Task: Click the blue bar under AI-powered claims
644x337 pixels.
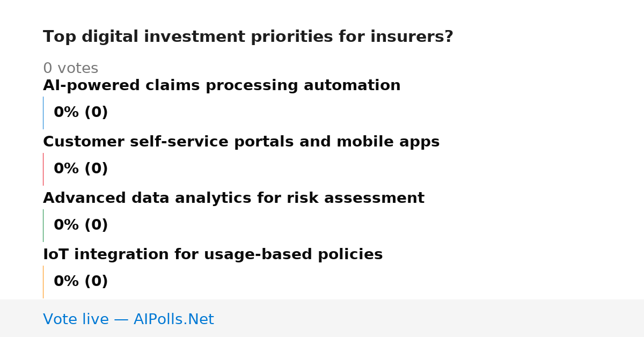Action: point(43,113)
